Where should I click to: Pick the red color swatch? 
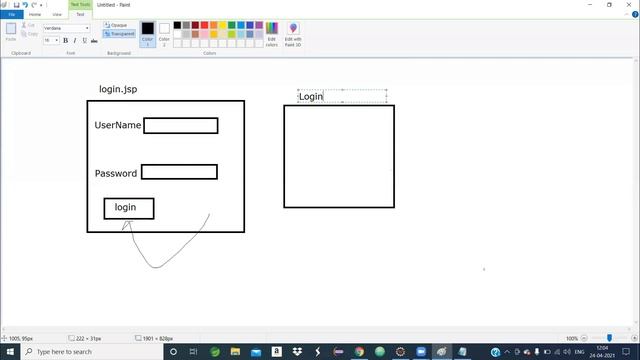point(204,25)
